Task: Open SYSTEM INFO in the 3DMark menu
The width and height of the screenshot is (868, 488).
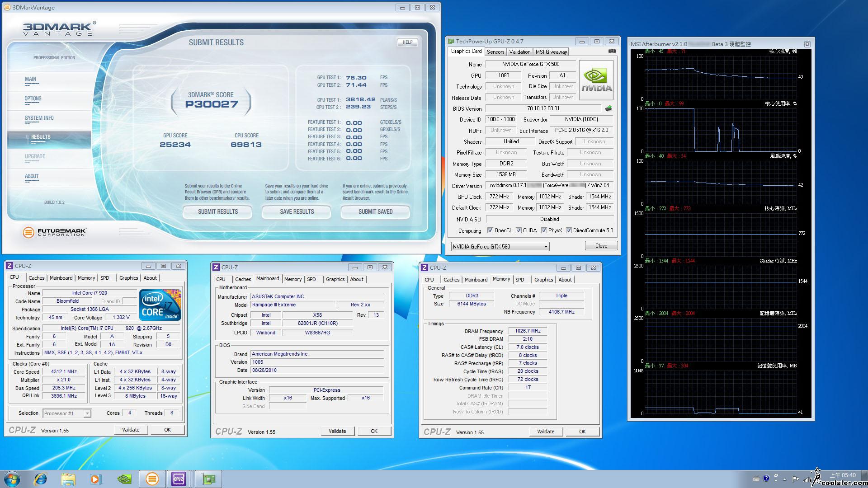Action: [x=39, y=118]
